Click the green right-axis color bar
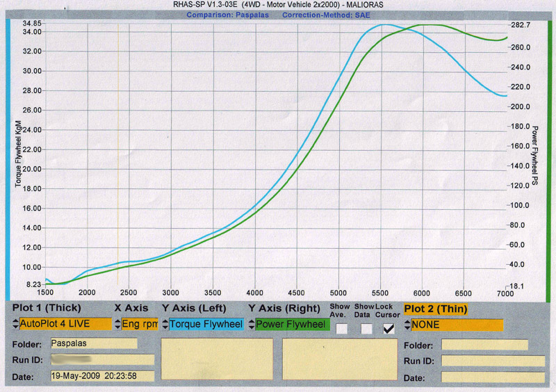This screenshot has width=556, height=392. pos(549,160)
